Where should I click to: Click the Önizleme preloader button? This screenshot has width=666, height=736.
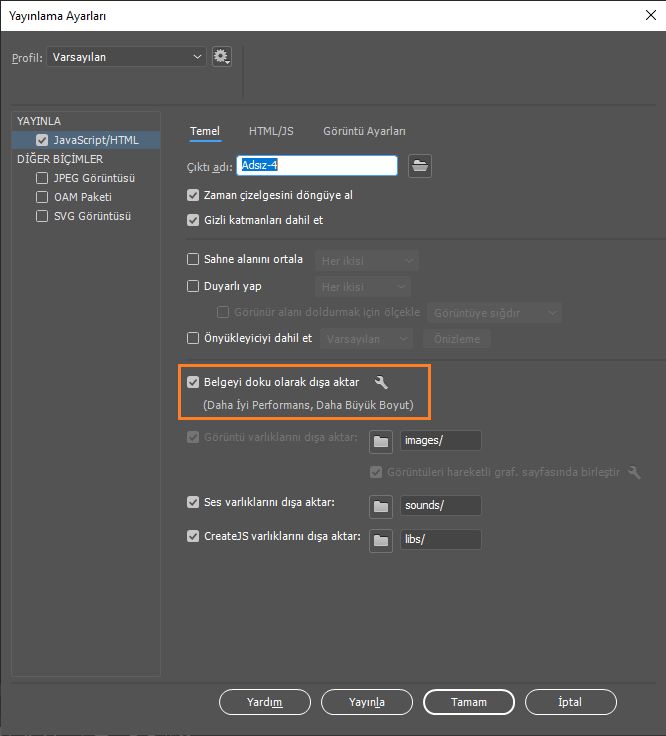(x=457, y=339)
